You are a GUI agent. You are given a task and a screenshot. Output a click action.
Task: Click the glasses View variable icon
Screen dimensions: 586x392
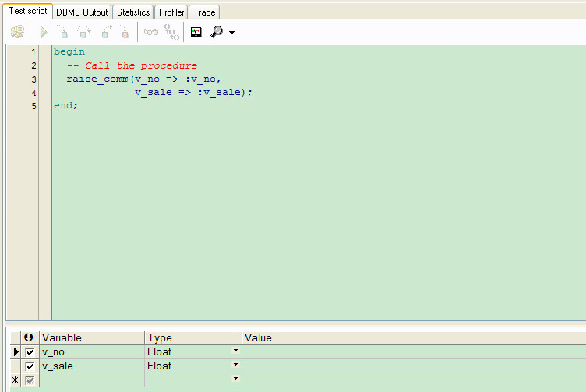[151, 32]
